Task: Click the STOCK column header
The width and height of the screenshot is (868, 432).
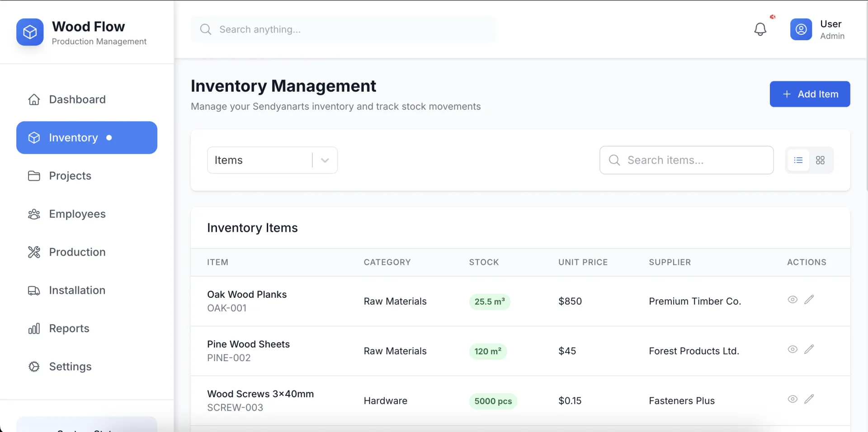Action: click(484, 262)
